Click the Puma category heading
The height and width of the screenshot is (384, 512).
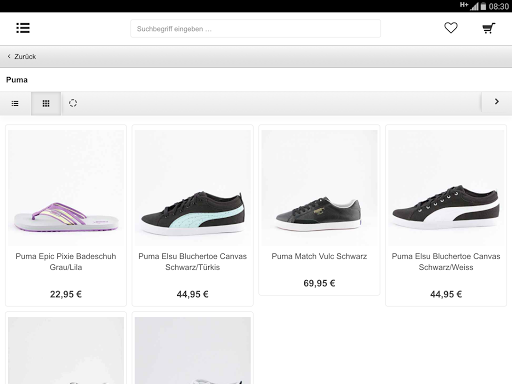click(17, 80)
